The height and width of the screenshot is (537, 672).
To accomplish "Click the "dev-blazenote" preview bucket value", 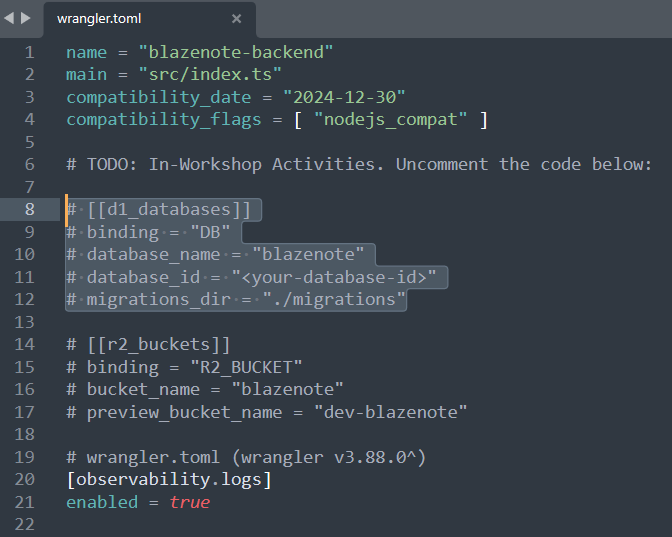I will tap(390, 412).
